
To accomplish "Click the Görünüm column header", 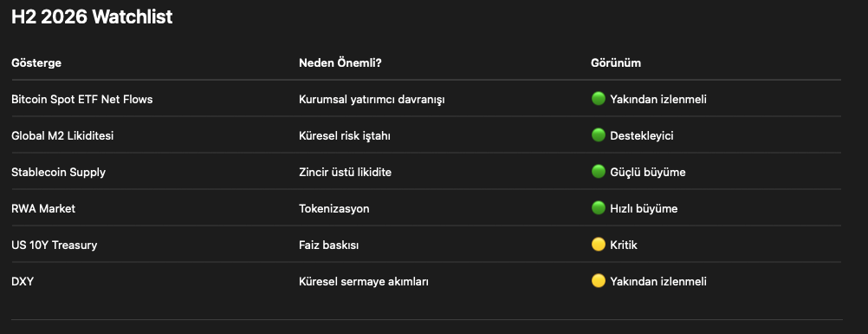I will click(616, 62).
